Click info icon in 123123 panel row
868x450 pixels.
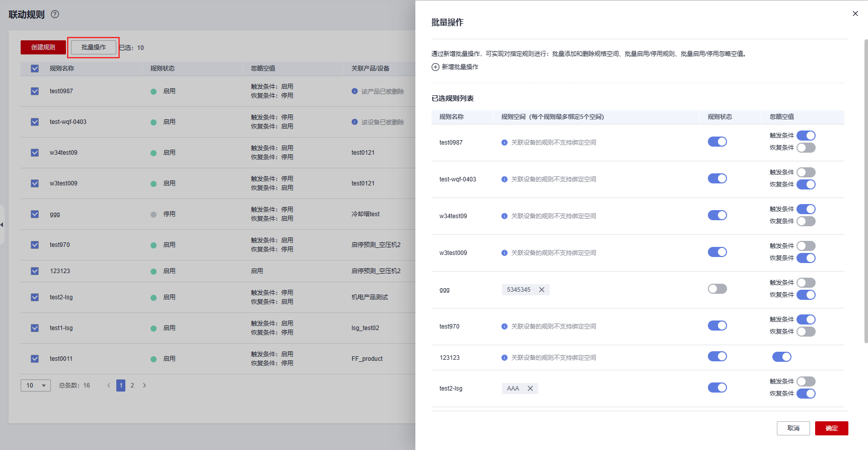coord(504,358)
